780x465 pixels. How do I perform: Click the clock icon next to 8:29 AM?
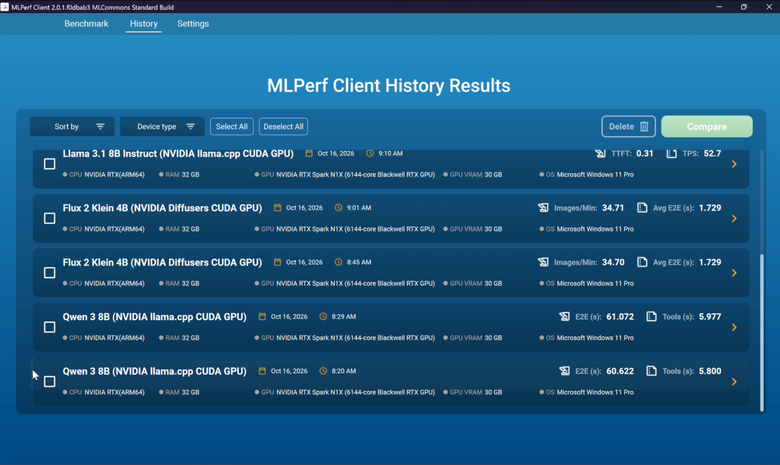click(x=323, y=316)
